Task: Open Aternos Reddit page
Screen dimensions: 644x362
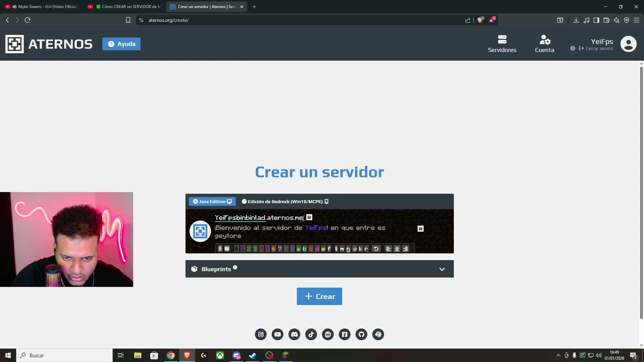Action: pos(328,334)
